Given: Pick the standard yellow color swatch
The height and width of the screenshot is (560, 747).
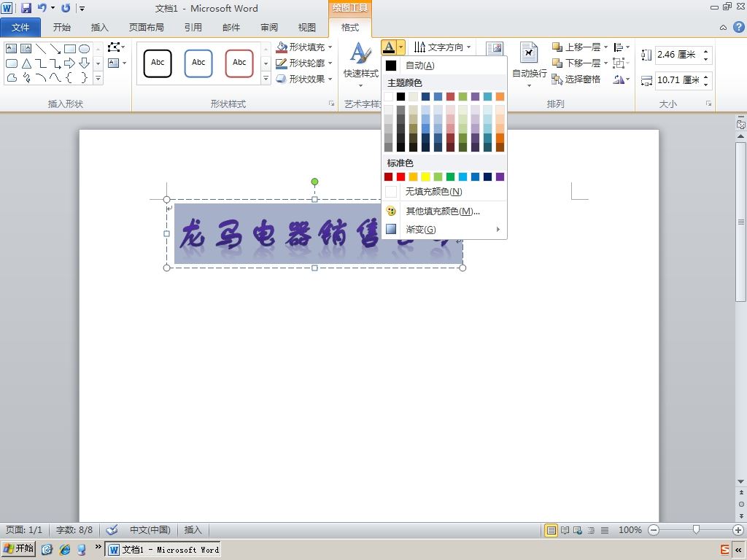Looking at the screenshot, I should pyautogui.click(x=425, y=176).
